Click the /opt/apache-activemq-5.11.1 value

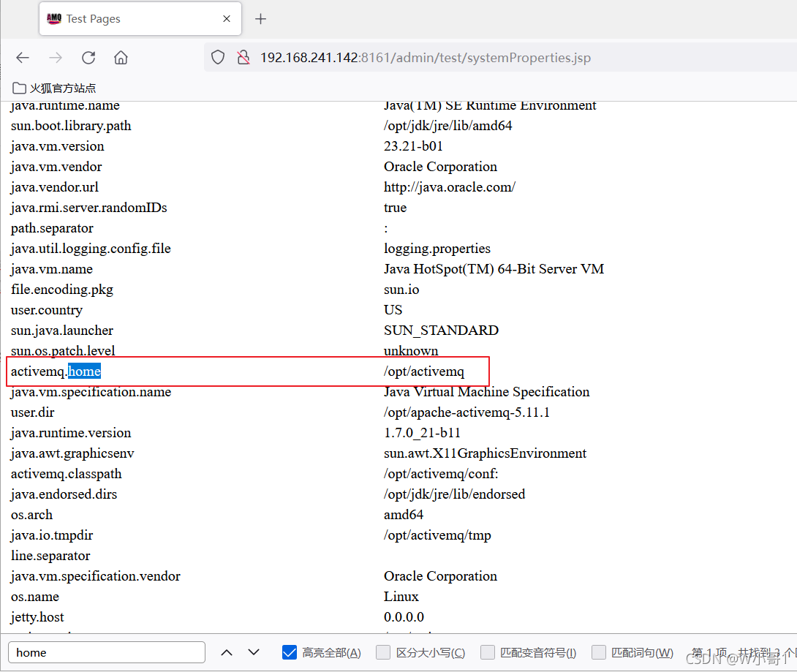(x=467, y=412)
